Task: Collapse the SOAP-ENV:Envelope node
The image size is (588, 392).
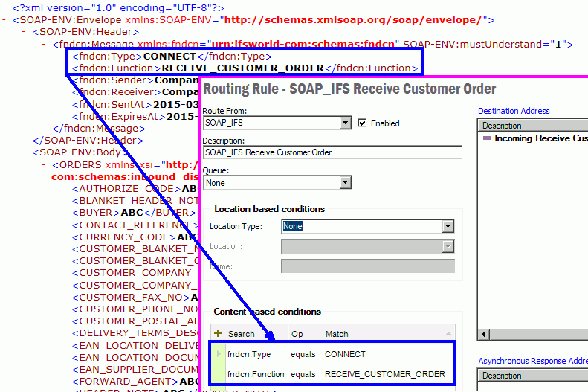Action: (x=6, y=20)
